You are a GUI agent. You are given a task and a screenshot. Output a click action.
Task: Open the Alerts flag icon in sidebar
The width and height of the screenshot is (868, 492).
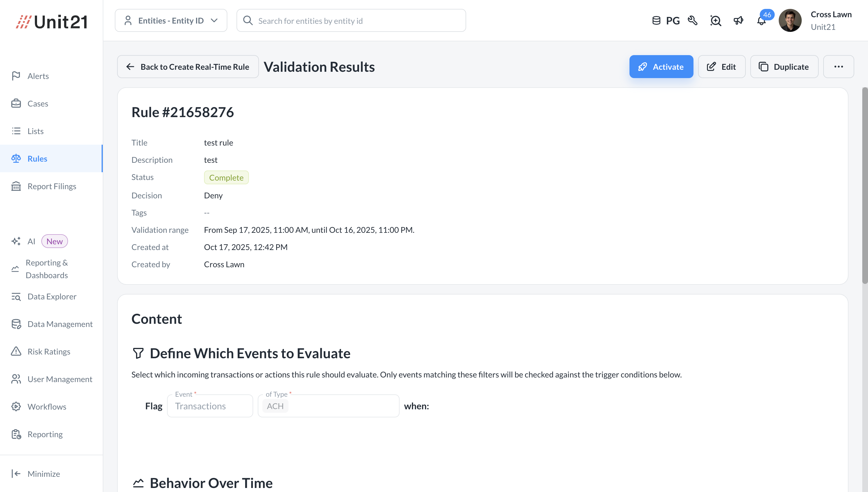click(16, 76)
